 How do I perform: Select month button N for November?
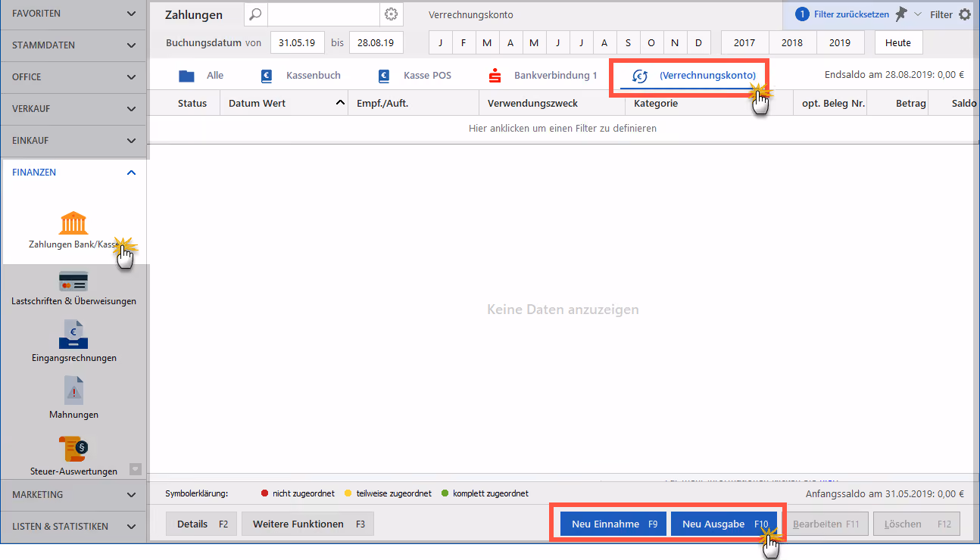675,43
